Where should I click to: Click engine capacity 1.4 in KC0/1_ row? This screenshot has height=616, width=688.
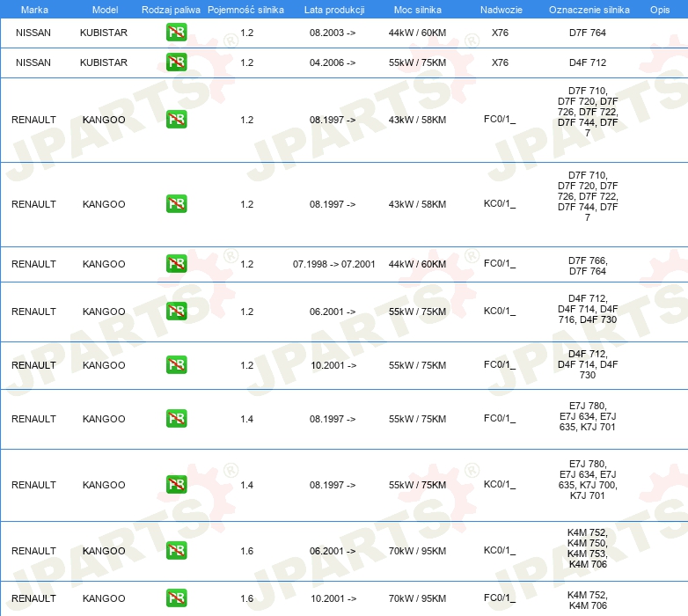[x=246, y=485]
